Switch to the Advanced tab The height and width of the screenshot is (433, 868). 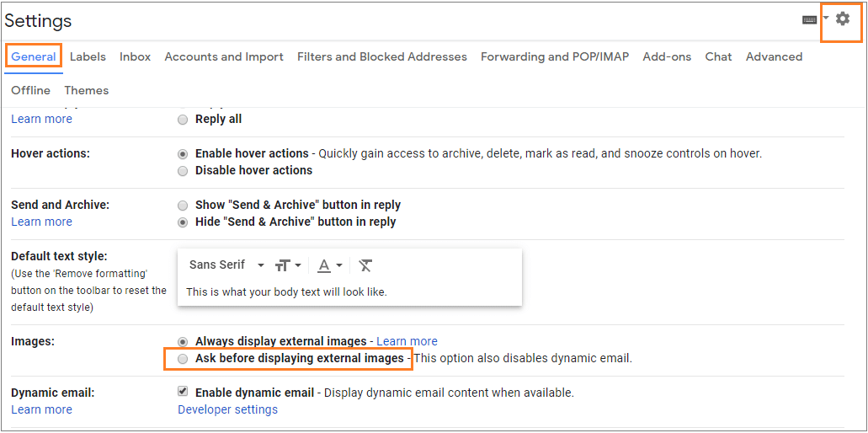(774, 56)
